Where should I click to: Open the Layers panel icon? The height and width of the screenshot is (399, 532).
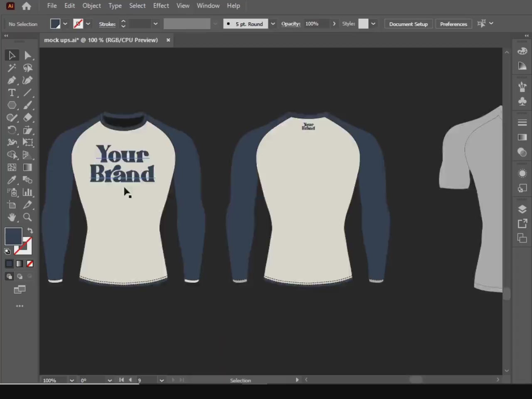tap(522, 209)
